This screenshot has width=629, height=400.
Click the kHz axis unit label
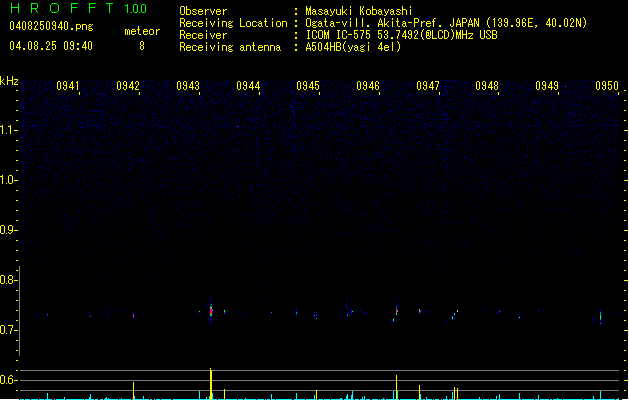9,81
